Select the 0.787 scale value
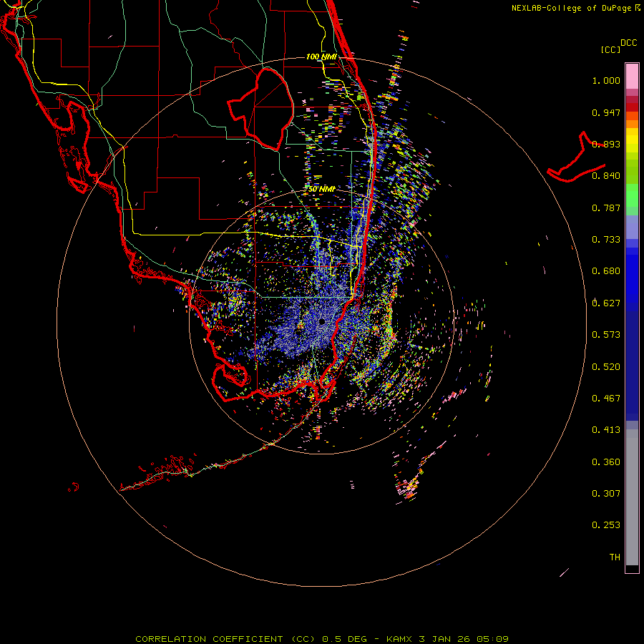The width and height of the screenshot is (644, 644). click(x=606, y=208)
